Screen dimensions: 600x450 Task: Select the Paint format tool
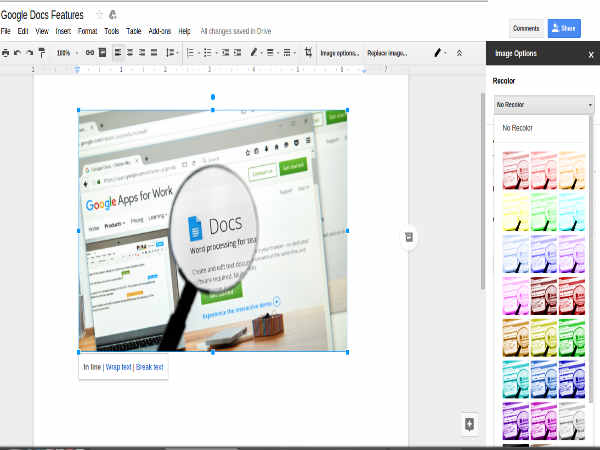point(41,52)
